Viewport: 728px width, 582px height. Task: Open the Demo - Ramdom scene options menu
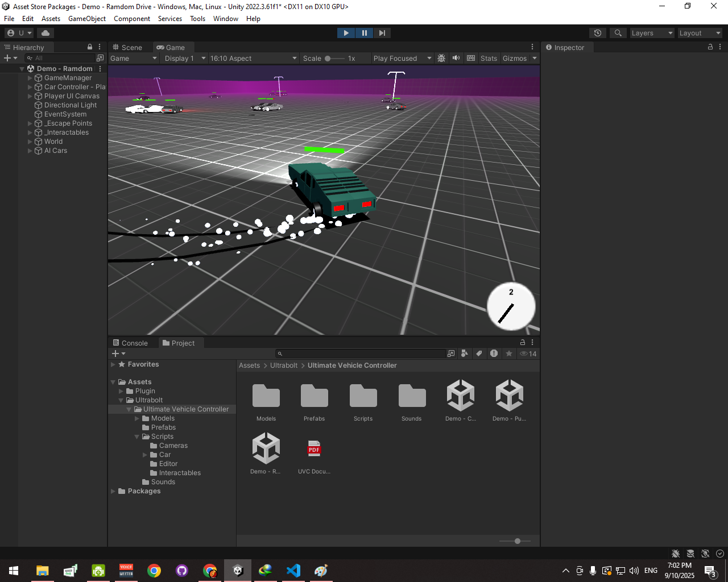[100, 69]
